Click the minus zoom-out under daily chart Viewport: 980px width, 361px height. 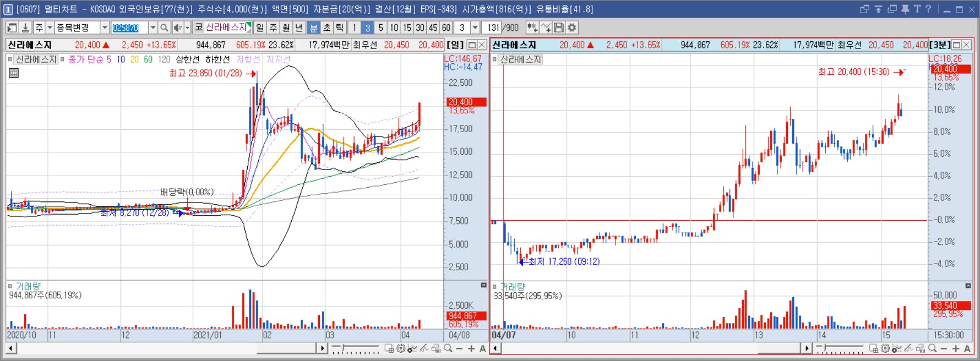459,348
